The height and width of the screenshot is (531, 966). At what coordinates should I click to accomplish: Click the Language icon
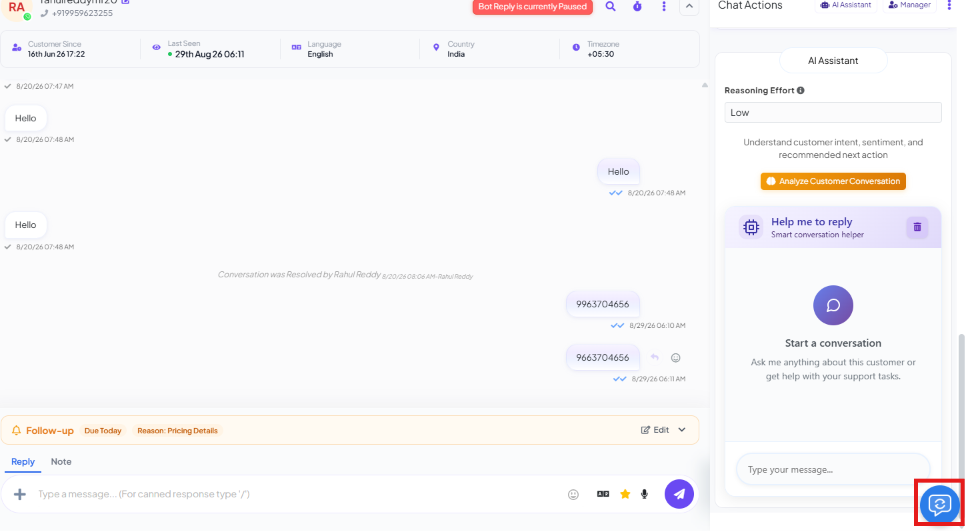click(x=296, y=47)
